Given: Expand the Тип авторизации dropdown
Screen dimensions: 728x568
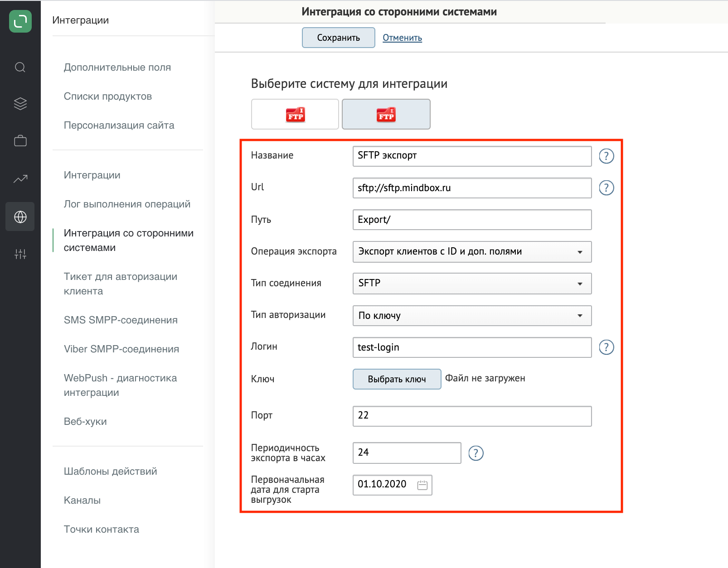Looking at the screenshot, I should pyautogui.click(x=472, y=316).
